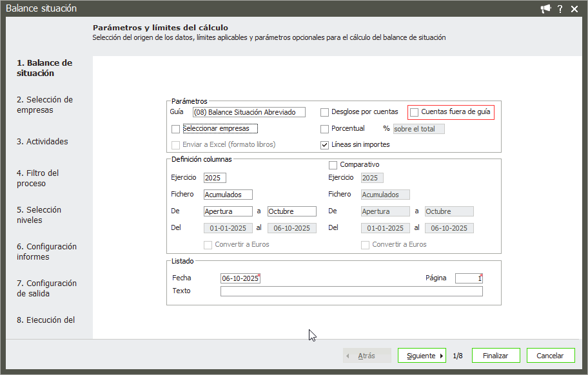Image resolution: width=588 pixels, height=375 pixels.
Task: Enable the Comparativo column checkbox
Action: point(333,165)
